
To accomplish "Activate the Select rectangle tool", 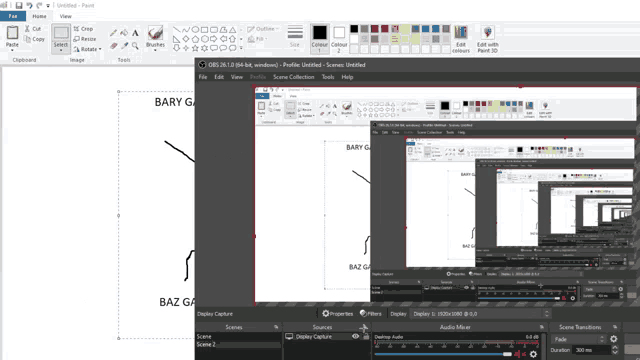I will coord(61,33).
